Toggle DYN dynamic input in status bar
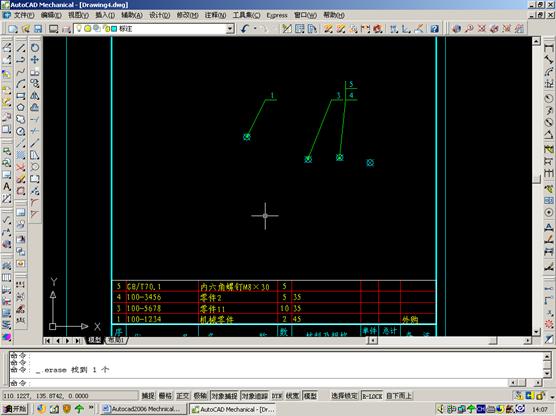The image size is (556, 416). 277,396
